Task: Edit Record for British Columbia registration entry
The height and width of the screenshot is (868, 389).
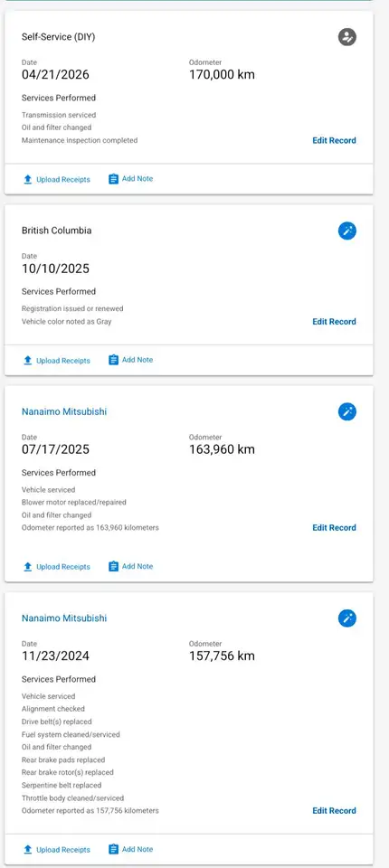Action: click(x=334, y=322)
